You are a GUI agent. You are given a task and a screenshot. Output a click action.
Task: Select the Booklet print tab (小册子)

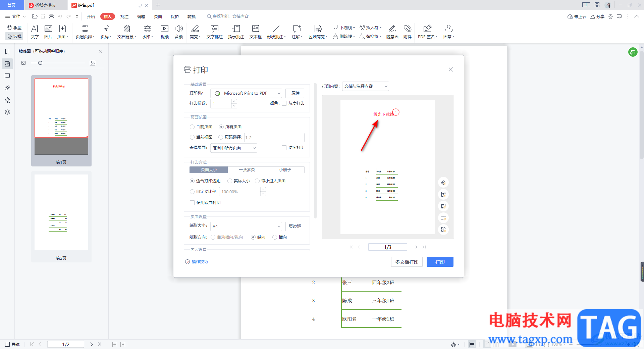point(285,170)
